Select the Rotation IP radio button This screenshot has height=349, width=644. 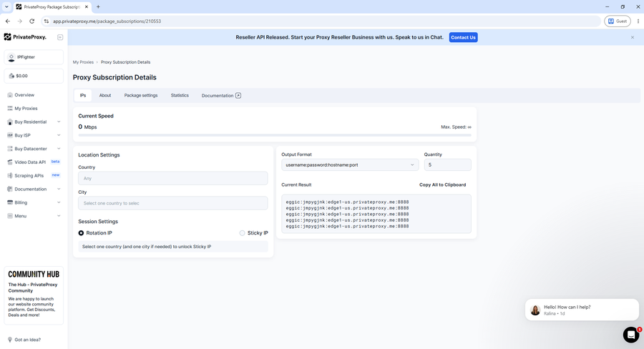click(x=81, y=233)
